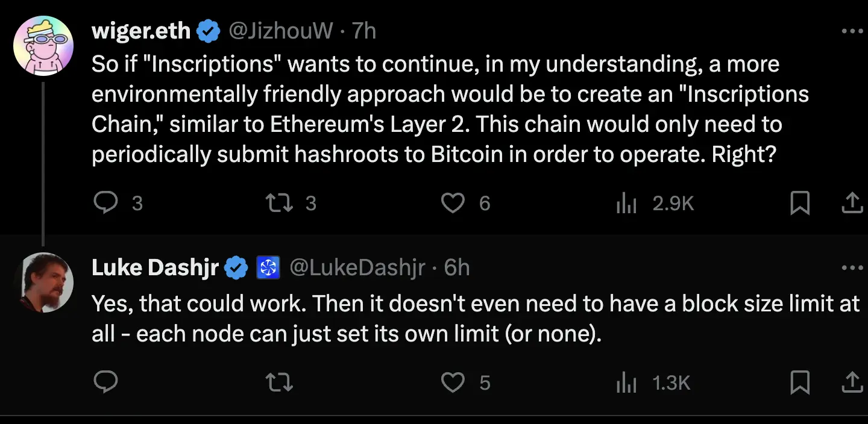
Task: Open wiger.eth's profile picture
Action: [43, 46]
